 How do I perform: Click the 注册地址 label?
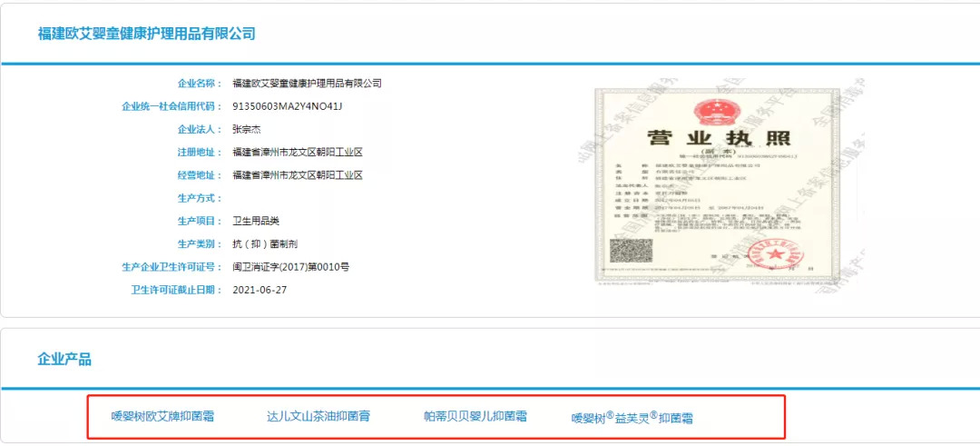click(x=200, y=152)
